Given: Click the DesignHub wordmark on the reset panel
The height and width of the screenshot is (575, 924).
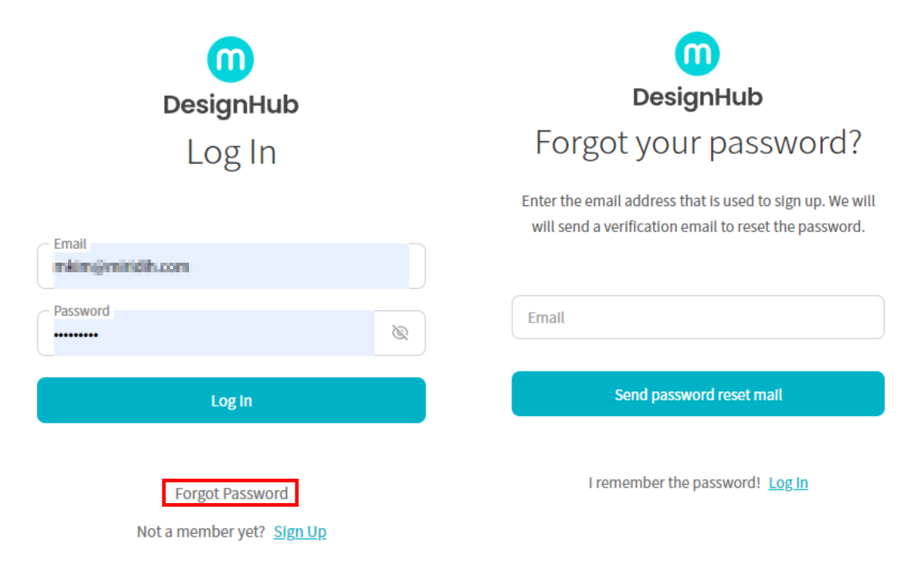Looking at the screenshot, I should click(697, 97).
